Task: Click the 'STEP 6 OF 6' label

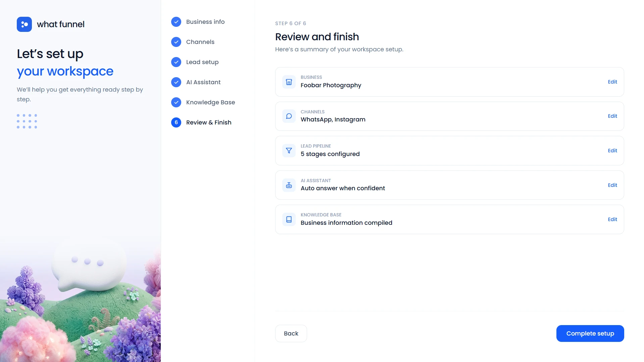Action: click(291, 23)
